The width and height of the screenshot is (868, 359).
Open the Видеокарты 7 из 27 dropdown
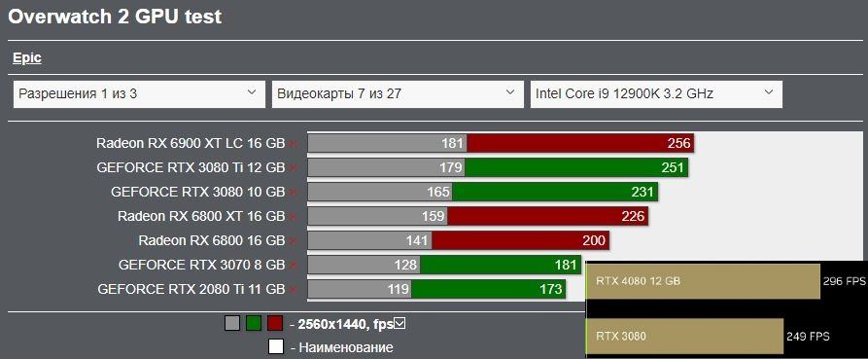click(x=398, y=93)
